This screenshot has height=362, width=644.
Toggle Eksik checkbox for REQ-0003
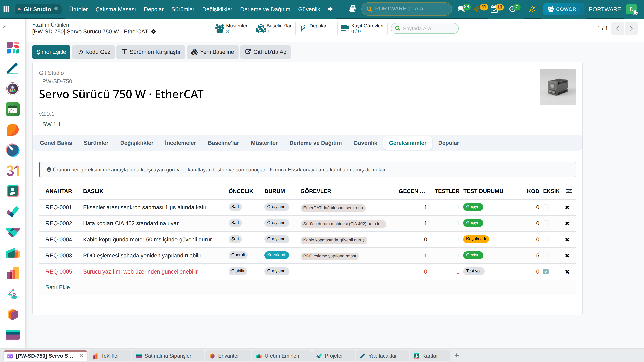[x=546, y=256]
